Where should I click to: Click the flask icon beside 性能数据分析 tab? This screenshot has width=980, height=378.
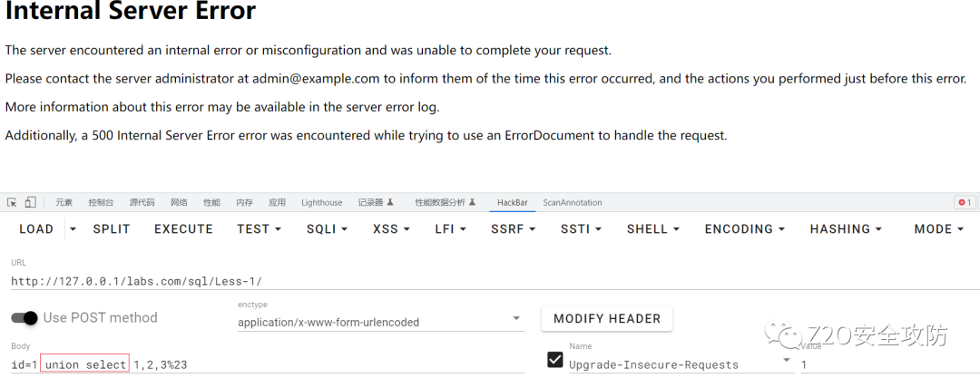(x=473, y=202)
